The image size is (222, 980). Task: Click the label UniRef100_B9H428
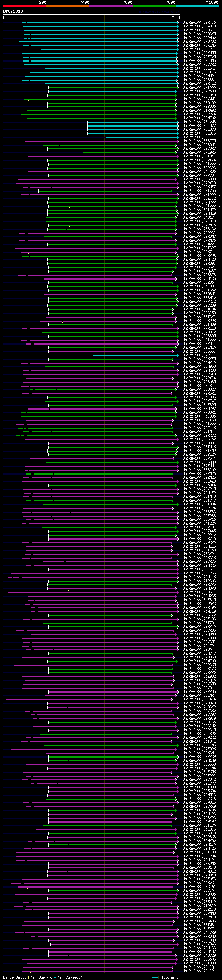[x=199, y=259]
